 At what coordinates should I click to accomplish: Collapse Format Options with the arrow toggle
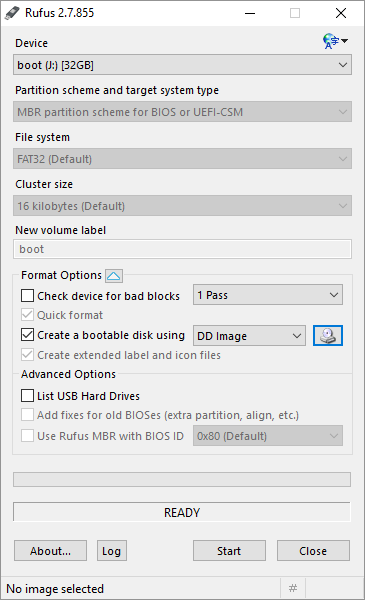pos(114,276)
